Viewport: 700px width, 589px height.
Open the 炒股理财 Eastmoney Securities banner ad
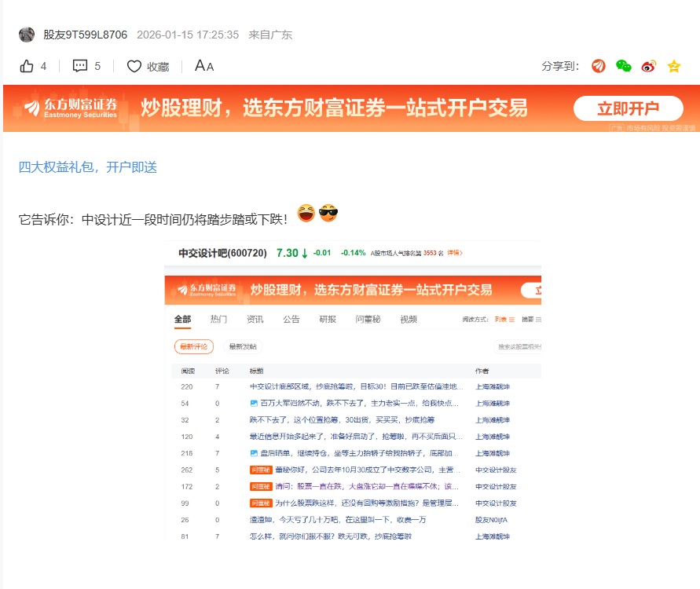tap(351, 108)
